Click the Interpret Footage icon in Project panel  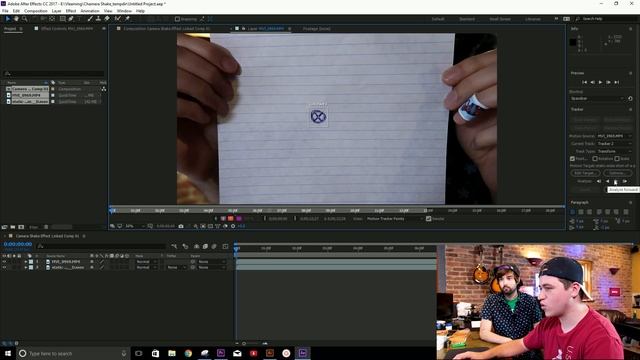(x=4, y=227)
